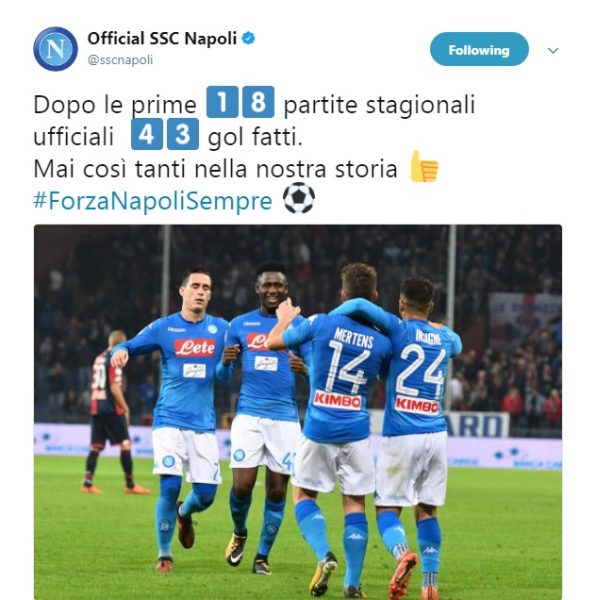Image resolution: width=596 pixels, height=600 pixels.
Task: Open the @sscnapoli handle link
Action: click(x=121, y=60)
